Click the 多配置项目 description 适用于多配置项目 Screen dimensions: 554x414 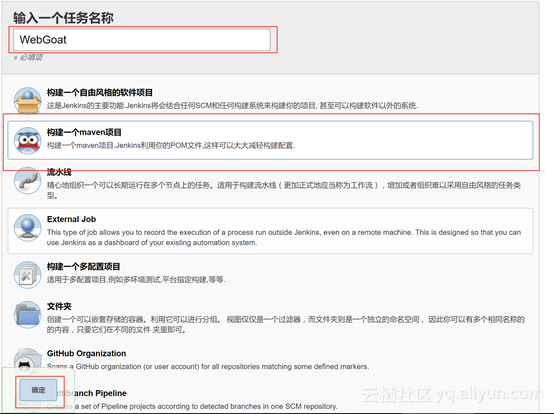coord(136,279)
